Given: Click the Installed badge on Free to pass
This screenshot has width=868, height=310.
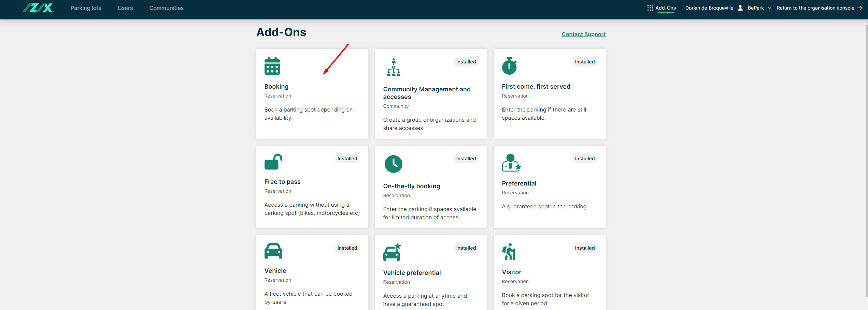Looking at the screenshot, I should tap(347, 159).
